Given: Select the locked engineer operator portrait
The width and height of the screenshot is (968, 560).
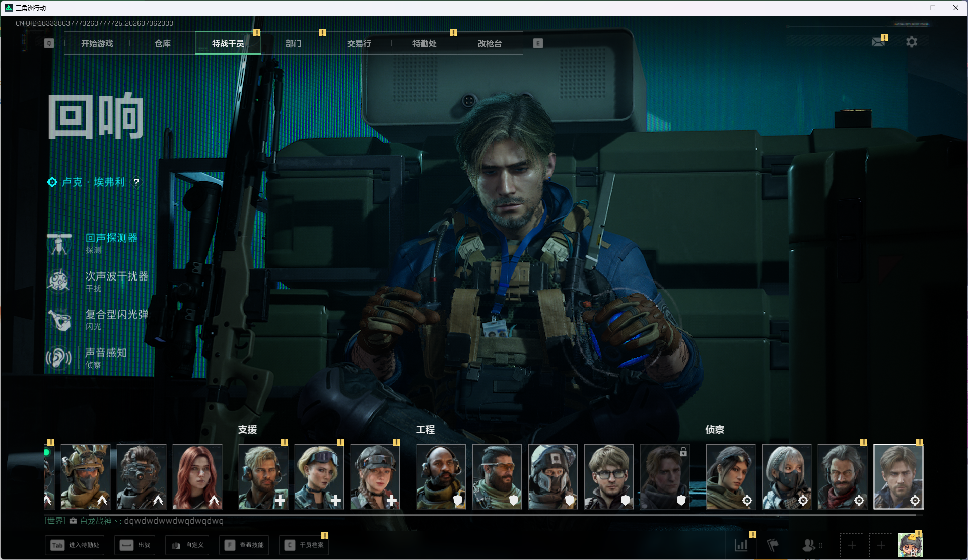Looking at the screenshot, I should pyautogui.click(x=665, y=476).
